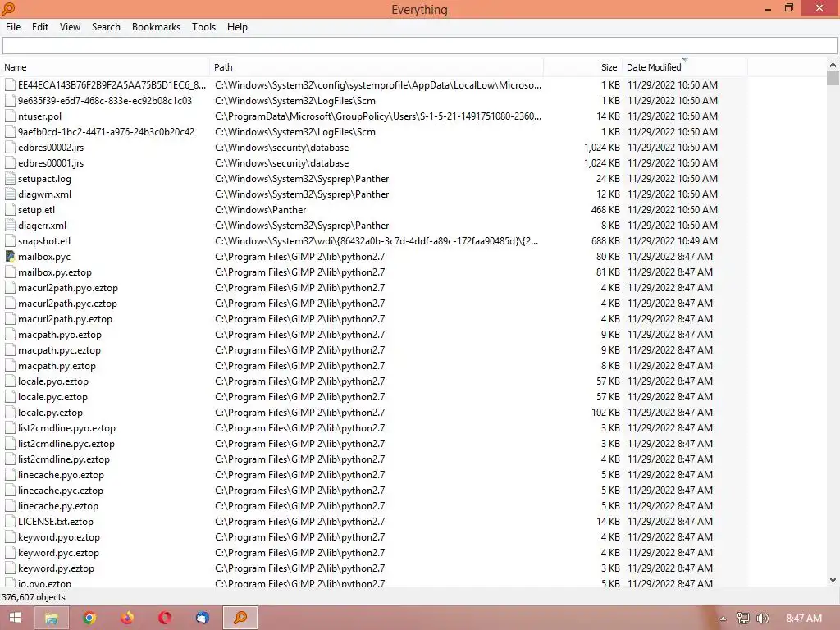840x630 pixels.
Task: Select list2cmdline.py.eztop file name
Action: point(64,459)
